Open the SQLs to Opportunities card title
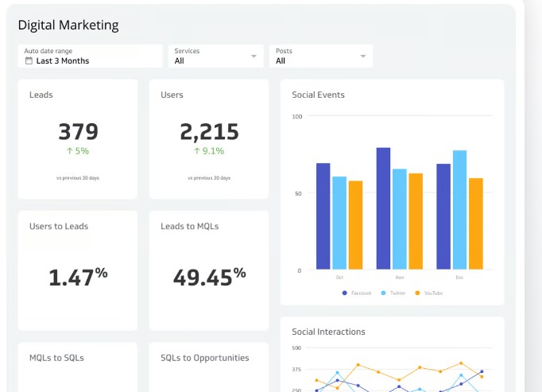This screenshot has height=392, width=542. [204, 358]
